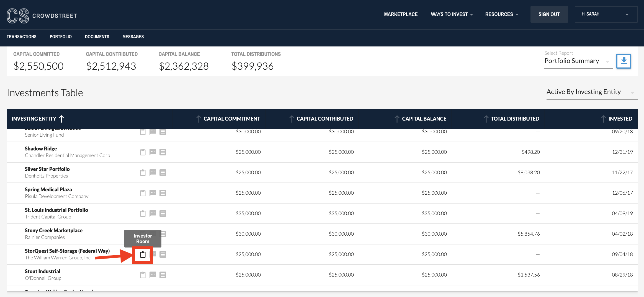Open the Hi Sarah account dropdown
Image resolution: width=644 pixels, height=297 pixels.
(x=606, y=14)
